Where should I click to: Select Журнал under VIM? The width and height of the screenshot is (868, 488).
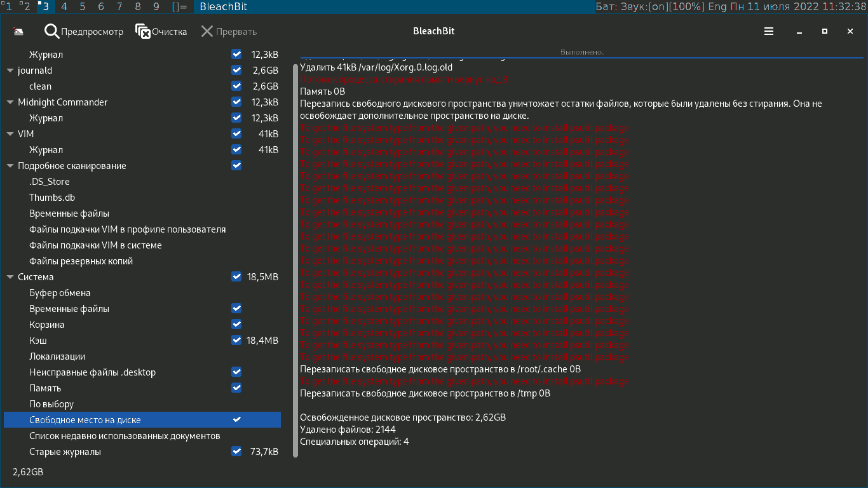(46, 150)
